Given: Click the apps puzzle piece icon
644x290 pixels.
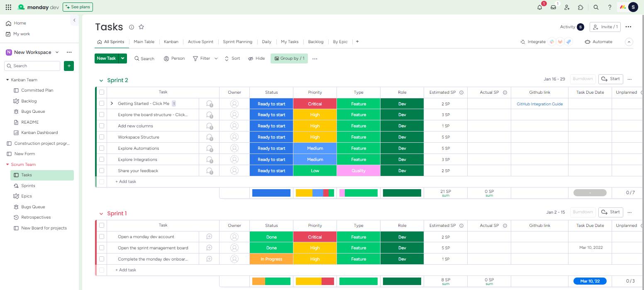Looking at the screenshot, I should point(581,7).
